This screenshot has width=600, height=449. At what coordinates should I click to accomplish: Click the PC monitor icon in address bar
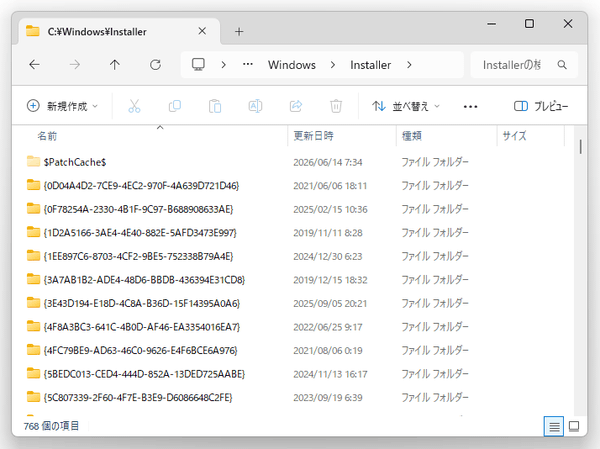(198, 64)
